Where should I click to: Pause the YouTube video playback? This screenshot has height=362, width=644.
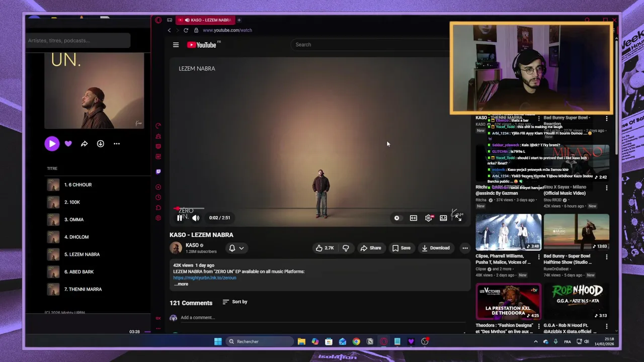180,218
